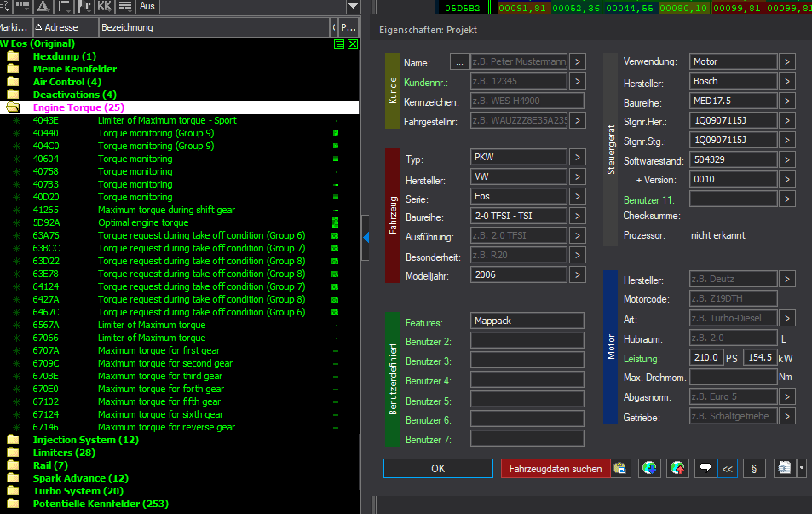812x514 pixels.
Task: Click the paste clipboard icon
Action: [620, 468]
